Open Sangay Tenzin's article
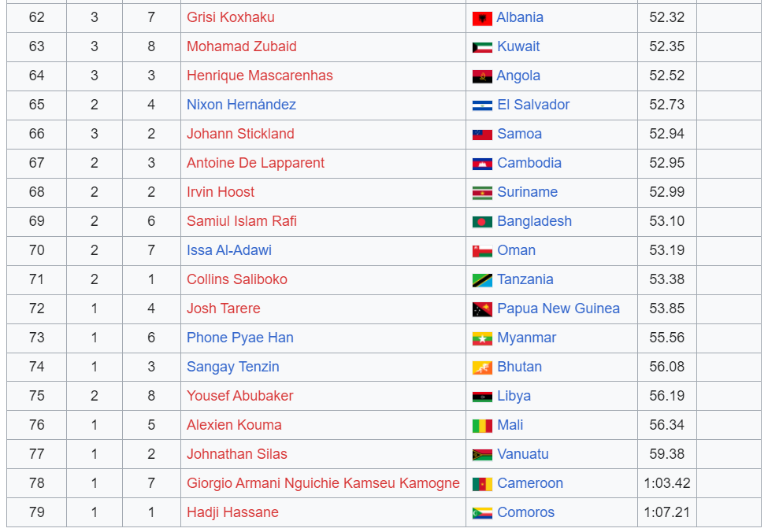The width and height of the screenshot is (768, 532). pyautogui.click(x=232, y=367)
